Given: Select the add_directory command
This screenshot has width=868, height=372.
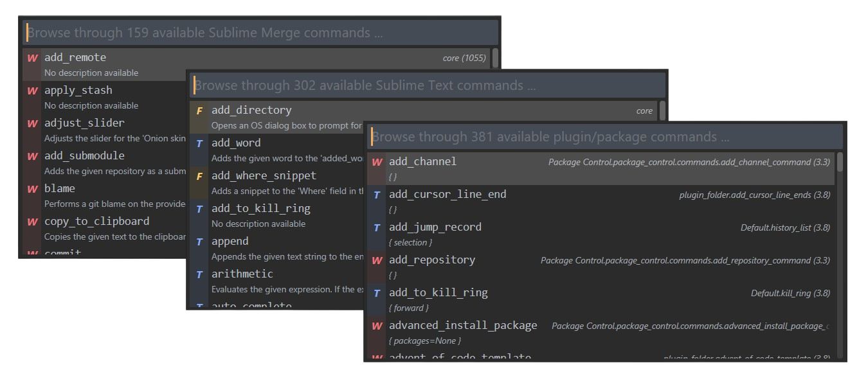Looking at the screenshot, I should [424, 117].
